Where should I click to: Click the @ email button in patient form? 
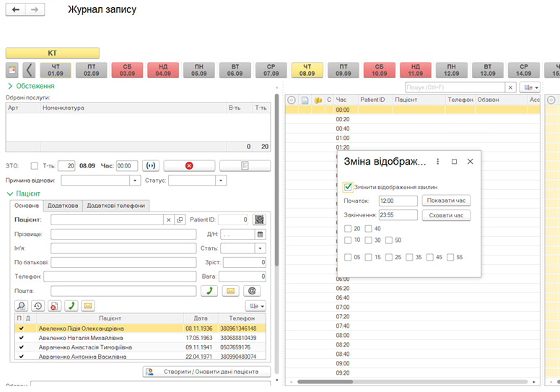pyautogui.click(x=252, y=291)
